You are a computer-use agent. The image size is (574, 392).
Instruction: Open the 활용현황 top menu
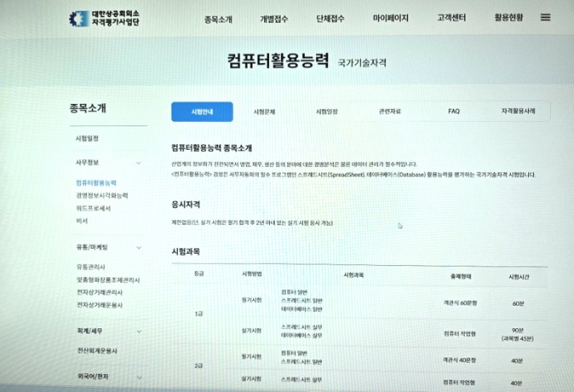click(x=509, y=17)
